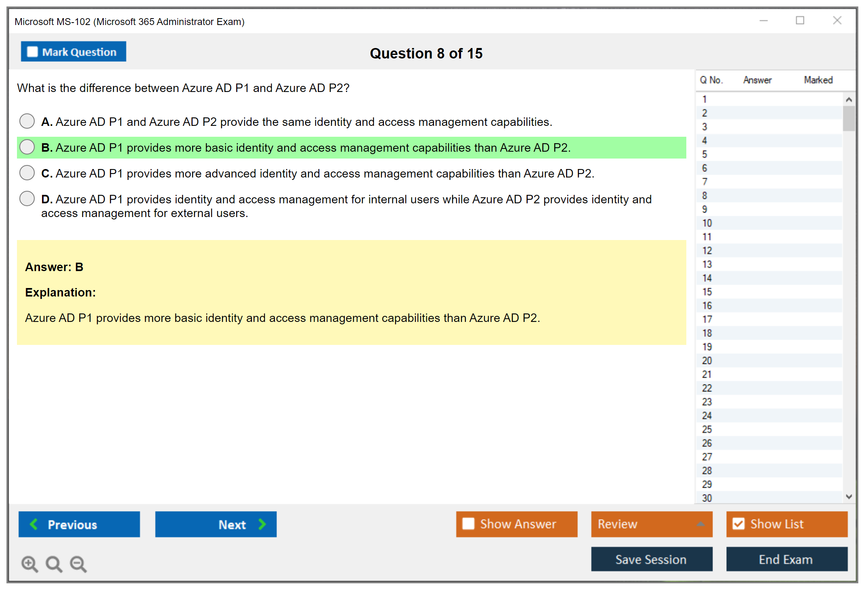Click the zoom in magnifier icon
868x593 pixels.
click(x=29, y=564)
